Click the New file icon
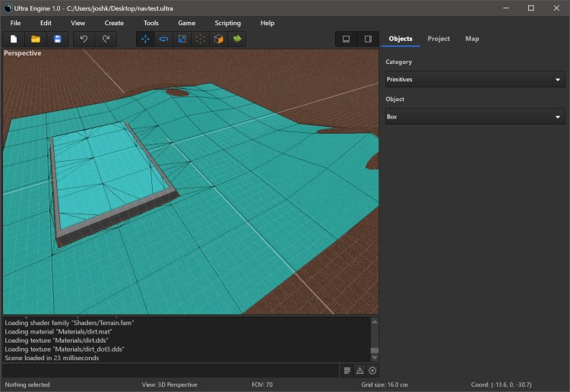The height and width of the screenshot is (392, 570). point(14,39)
